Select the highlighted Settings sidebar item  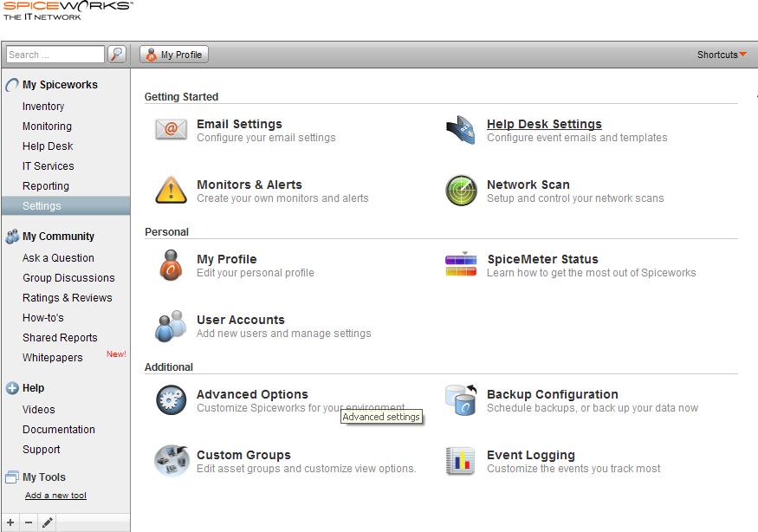pos(65,205)
